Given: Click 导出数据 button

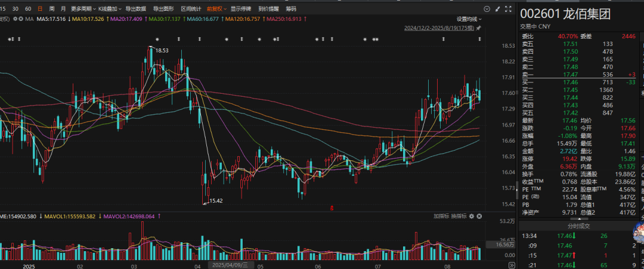Looking at the screenshot, I should (135, 8).
